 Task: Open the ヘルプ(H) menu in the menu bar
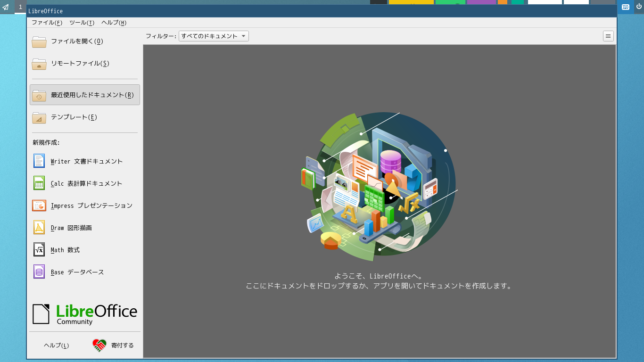point(114,23)
